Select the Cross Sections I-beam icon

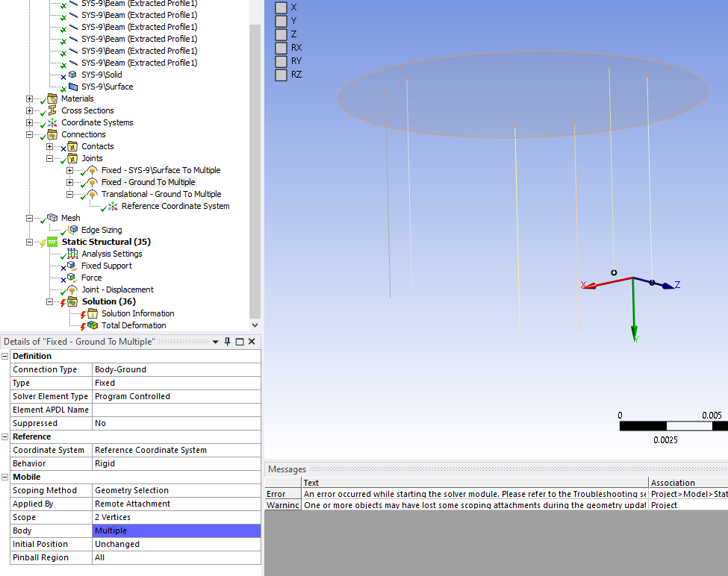pyautogui.click(x=52, y=110)
